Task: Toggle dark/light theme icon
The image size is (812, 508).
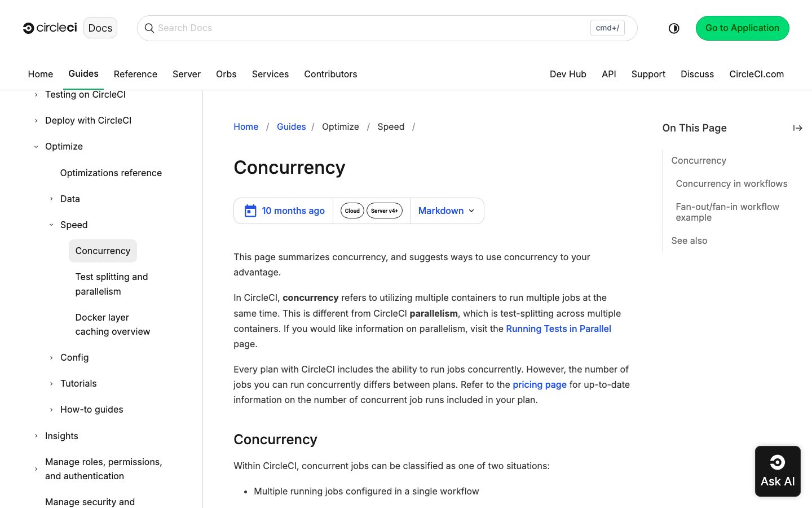Action: coord(674,28)
